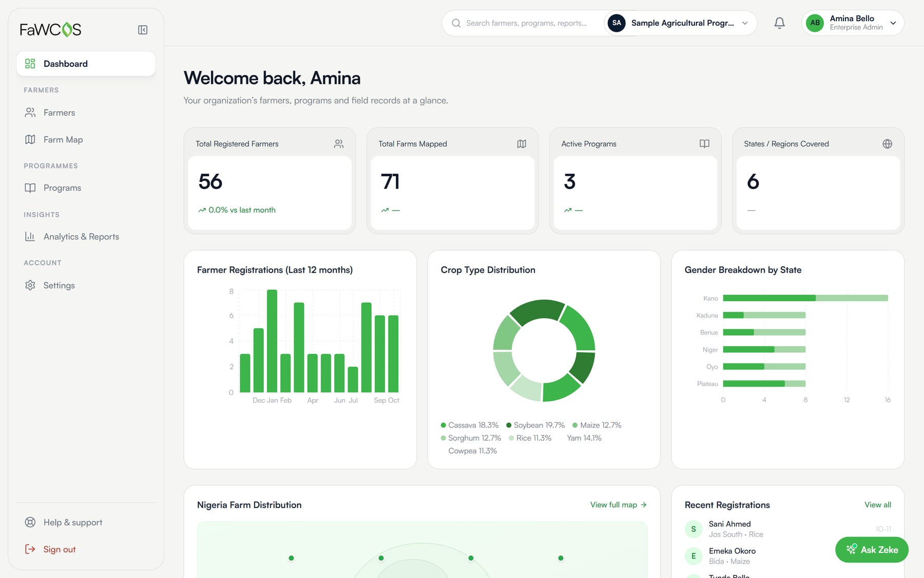Expand organization selector chevron

(745, 23)
